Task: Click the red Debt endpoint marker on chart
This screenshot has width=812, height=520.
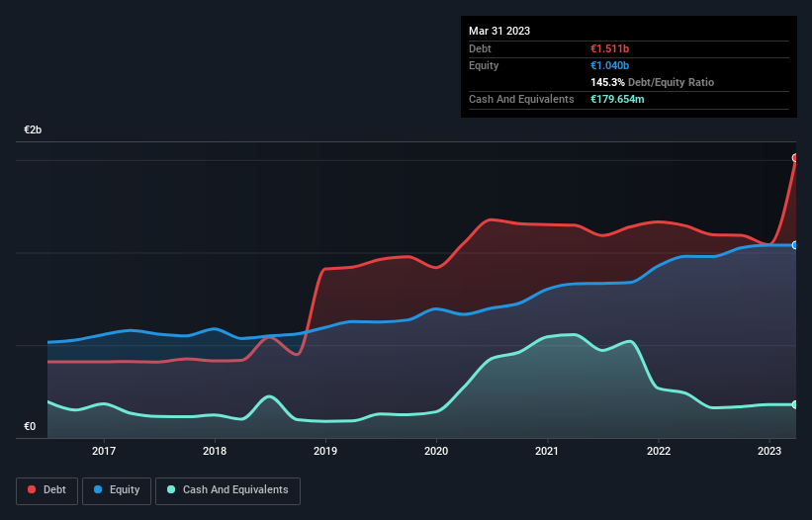Action: pyautogui.click(x=795, y=158)
